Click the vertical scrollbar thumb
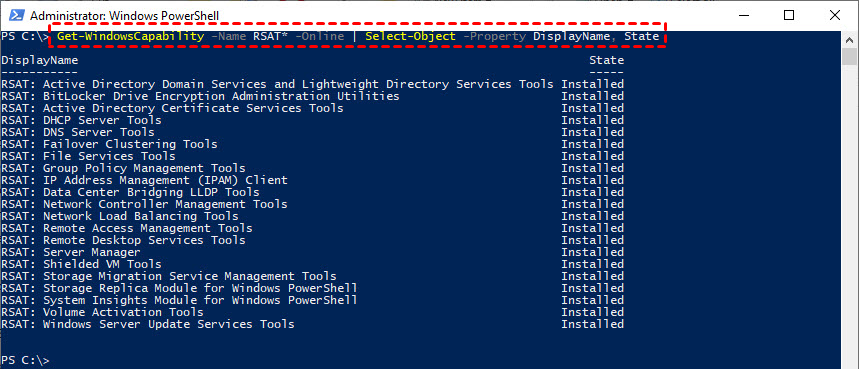Screen dimensions: 859x369 (x=849, y=57)
